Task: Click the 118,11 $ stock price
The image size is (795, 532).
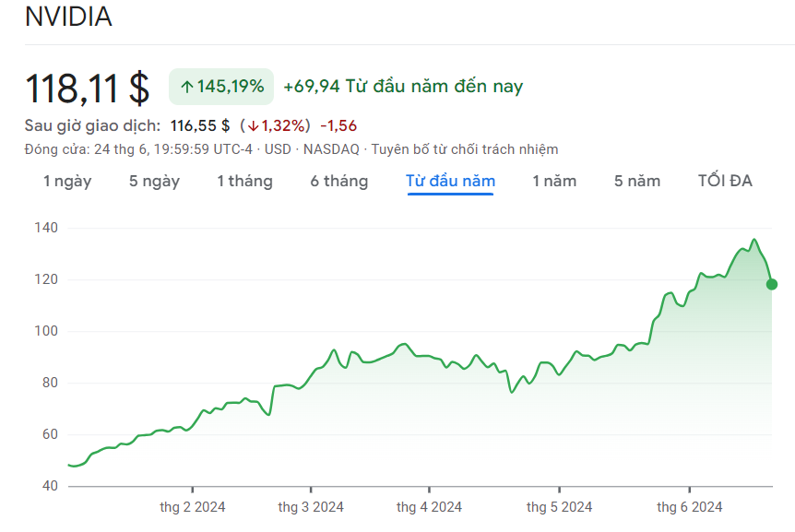Action: pyautogui.click(x=88, y=89)
